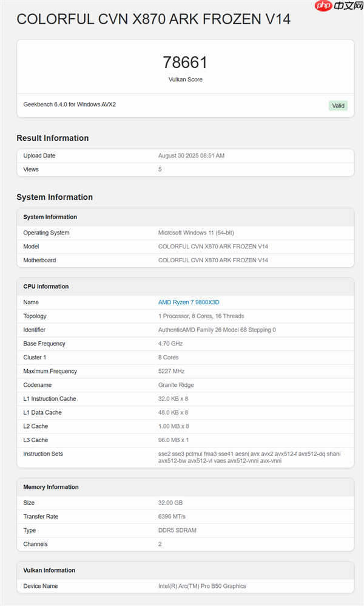364x606 pixels.
Task: Click the Geekbench 6.4.0 for Windows AVX2 text
Action: pos(69,104)
